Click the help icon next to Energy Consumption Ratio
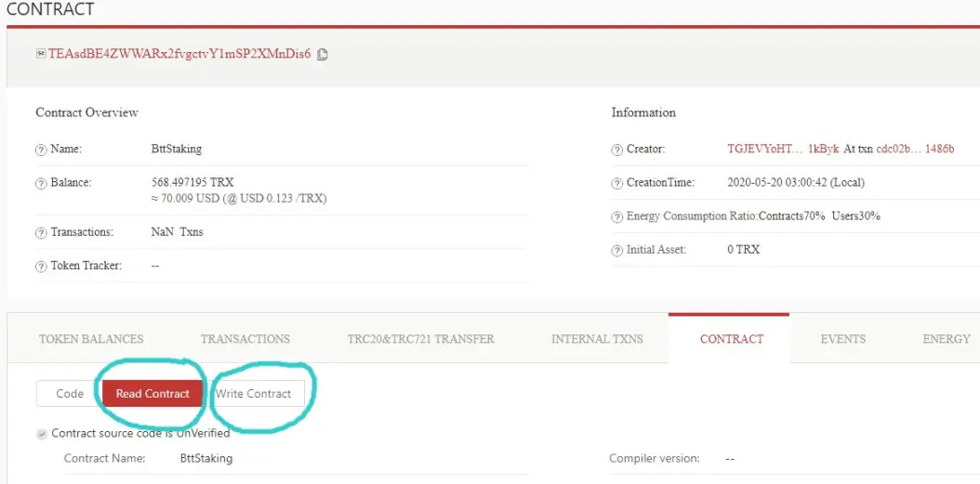The width and height of the screenshot is (980, 484). tap(616, 216)
